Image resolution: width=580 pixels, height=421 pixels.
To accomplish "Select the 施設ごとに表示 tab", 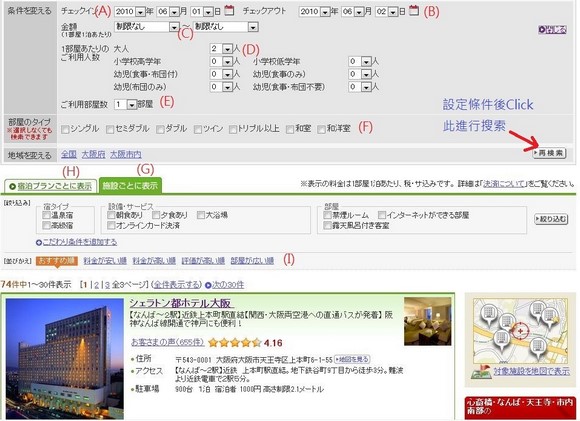I will tap(130, 185).
